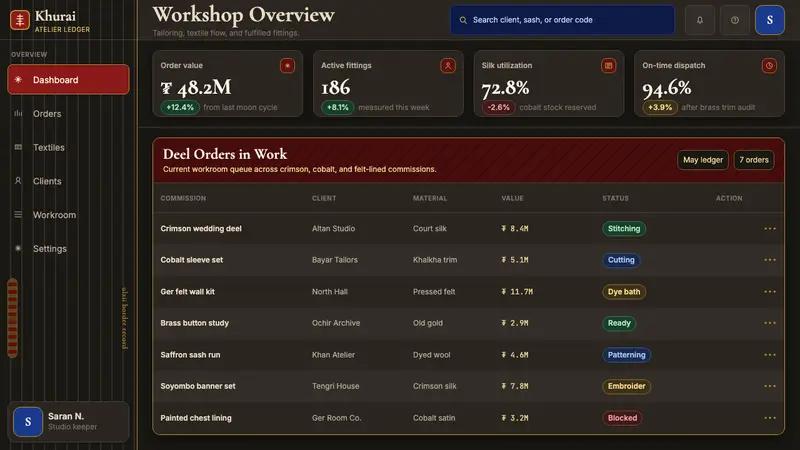Click the -2.6% silk utilization badge
Viewport: 800px width, 450px height.
[x=498, y=107]
